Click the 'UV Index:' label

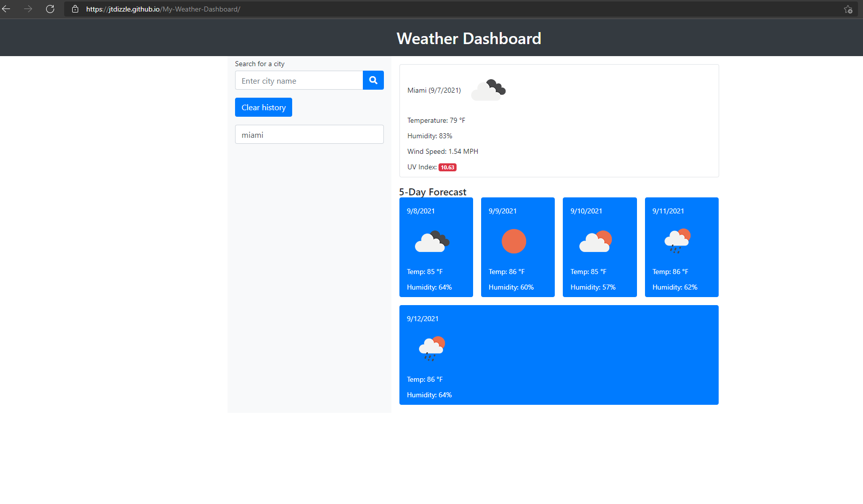coord(422,167)
